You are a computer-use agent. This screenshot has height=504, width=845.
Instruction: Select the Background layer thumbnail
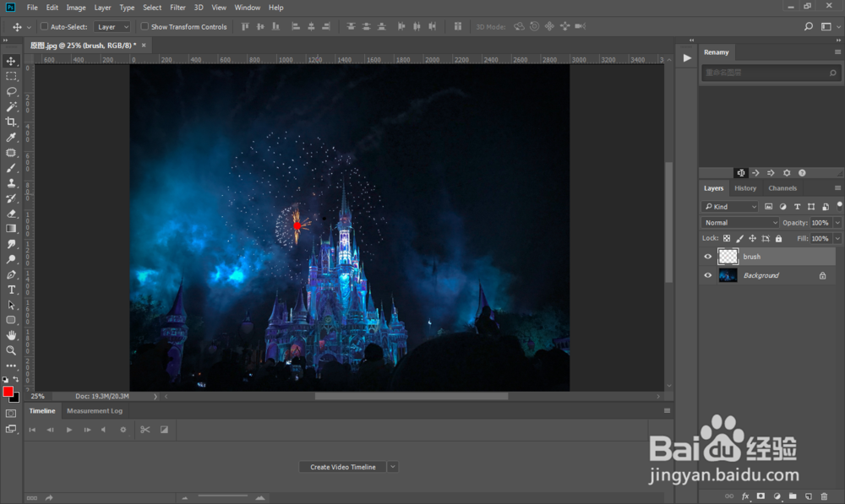728,275
